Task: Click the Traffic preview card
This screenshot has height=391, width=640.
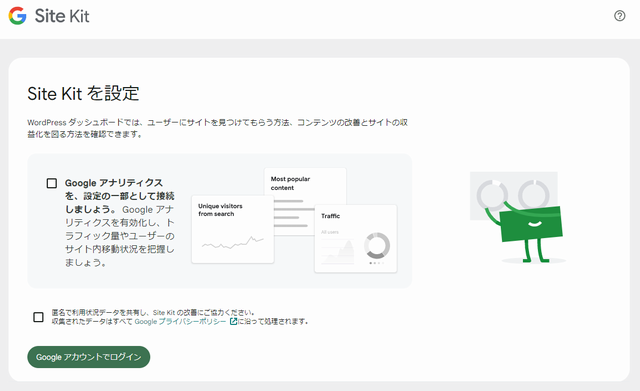Action: coord(356,238)
